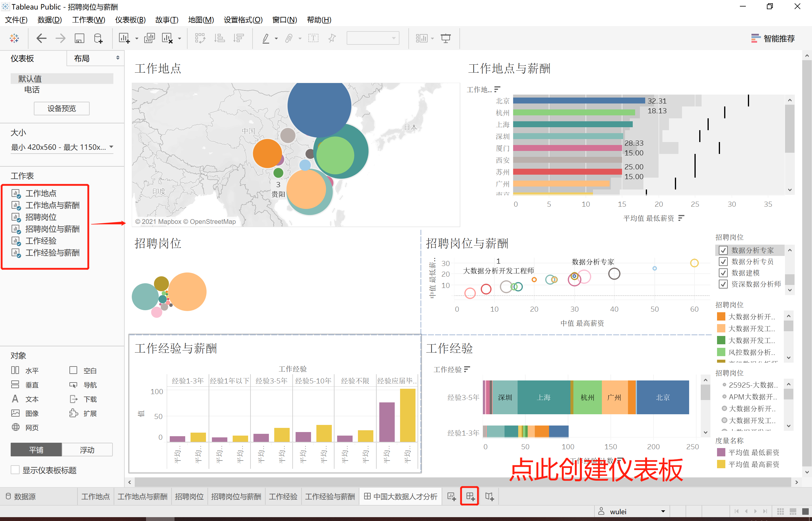Click the presentation mode icon
812x521 pixels.
pyautogui.click(x=445, y=38)
